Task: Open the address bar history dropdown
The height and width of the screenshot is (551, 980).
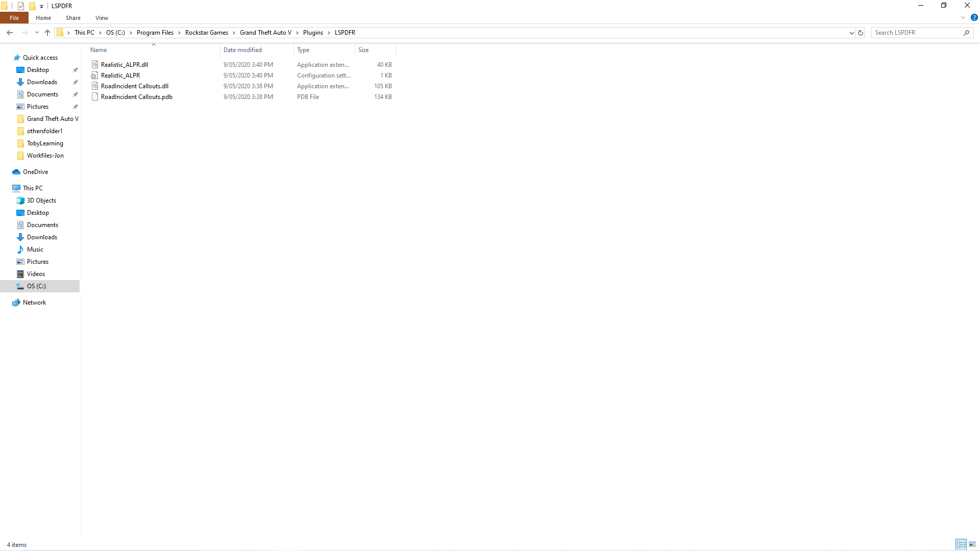Action: tap(851, 33)
